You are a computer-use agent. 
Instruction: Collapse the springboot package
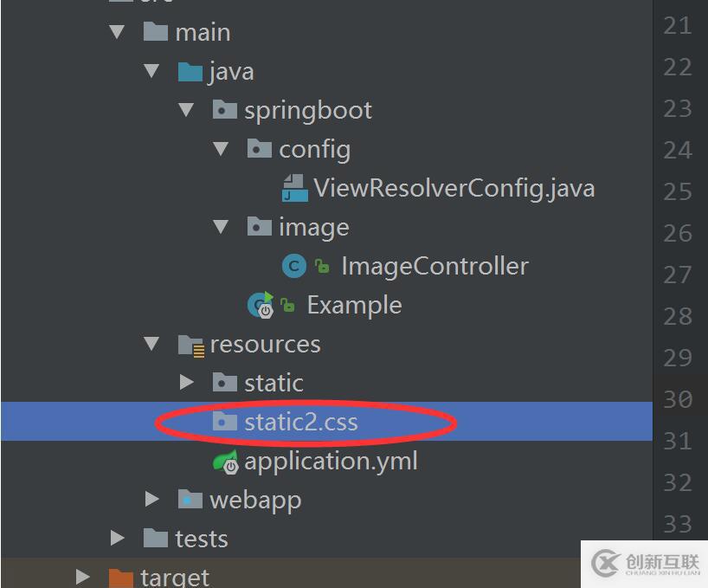(x=187, y=110)
